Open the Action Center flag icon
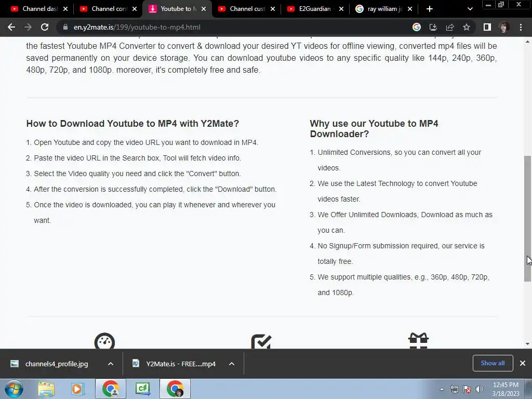 point(467,389)
